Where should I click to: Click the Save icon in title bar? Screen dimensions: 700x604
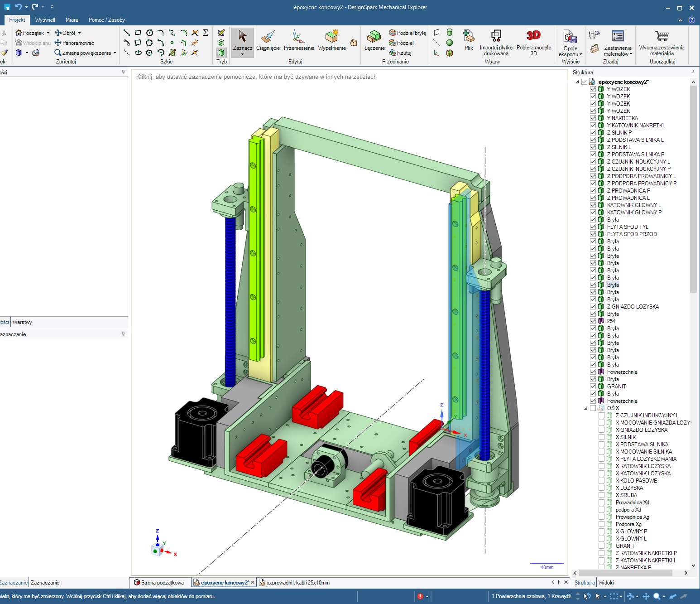[x=7, y=7]
